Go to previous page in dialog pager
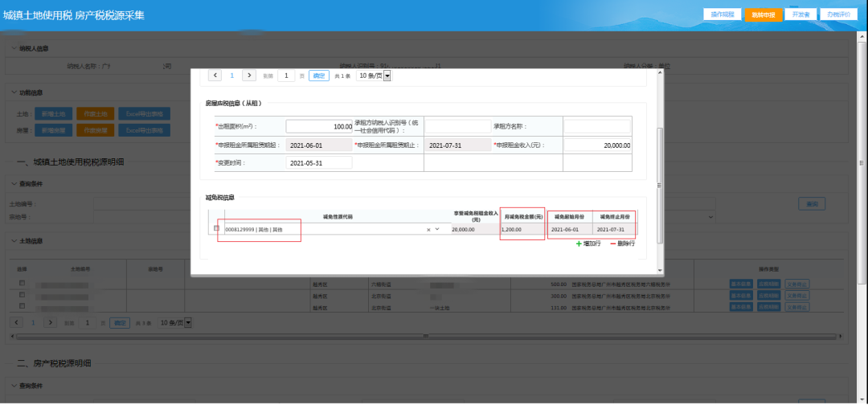Screen dimensions: 868x405 point(215,76)
